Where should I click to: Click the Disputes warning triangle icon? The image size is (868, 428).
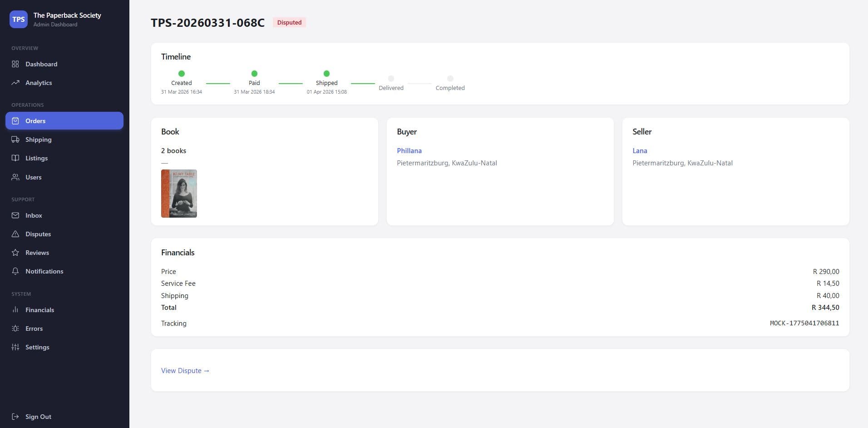(x=15, y=234)
